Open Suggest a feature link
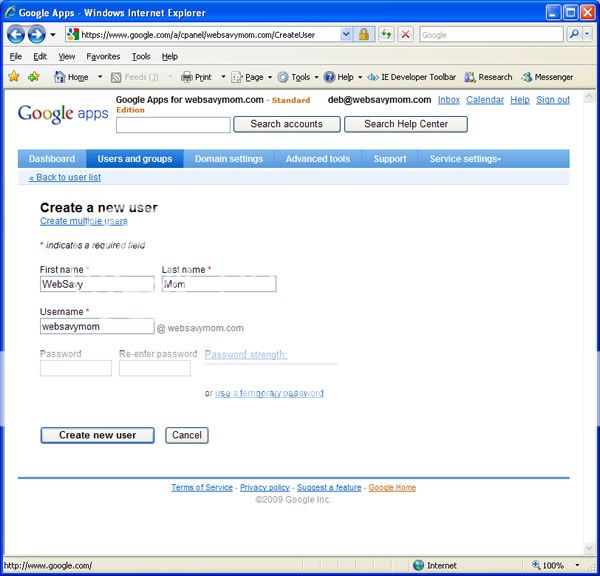The image size is (600, 576). [x=329, y=487]
